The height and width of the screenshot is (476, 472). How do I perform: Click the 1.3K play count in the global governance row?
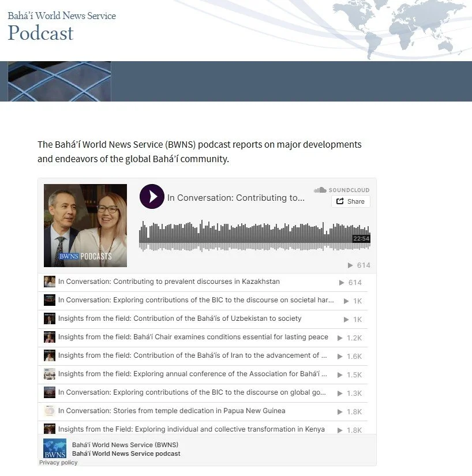[350, 393]
